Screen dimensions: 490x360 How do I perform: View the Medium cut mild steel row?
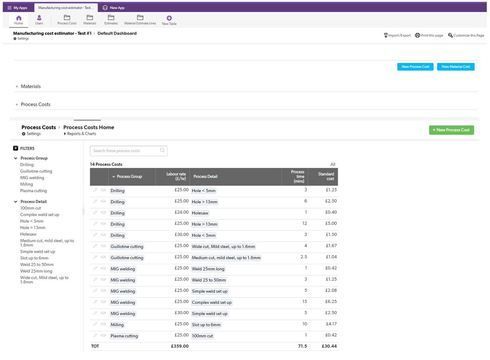[103, 257]
